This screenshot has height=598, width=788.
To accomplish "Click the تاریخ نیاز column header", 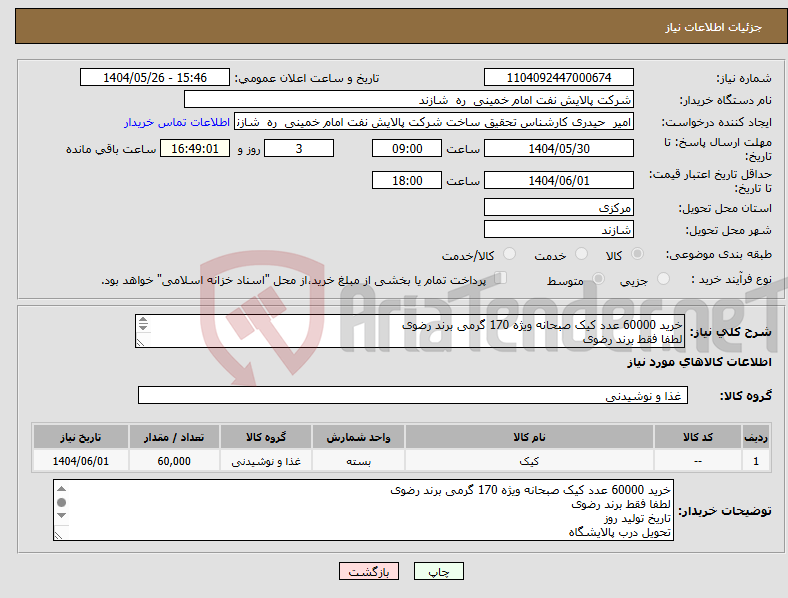I will pos(80,437).
